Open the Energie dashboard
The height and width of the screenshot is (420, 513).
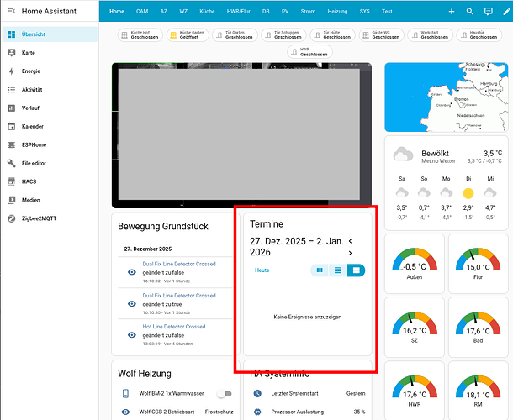(x=50, y=71)
